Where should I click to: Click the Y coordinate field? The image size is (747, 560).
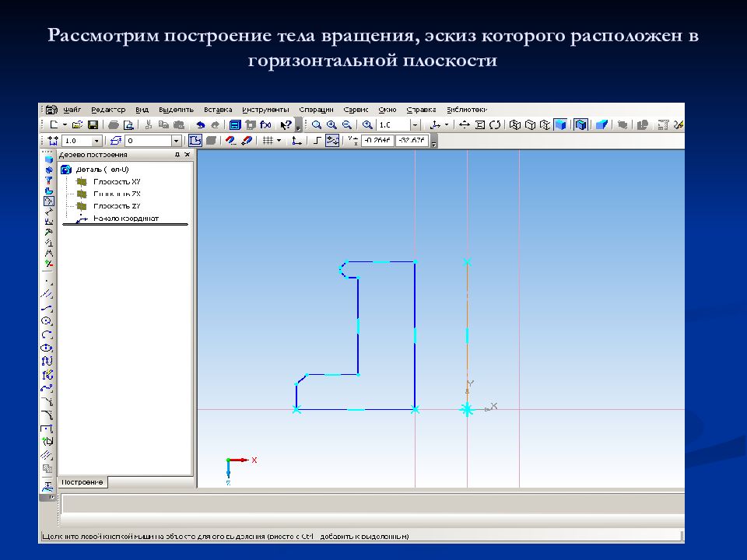pyautogui.click(x=412, y=141)
